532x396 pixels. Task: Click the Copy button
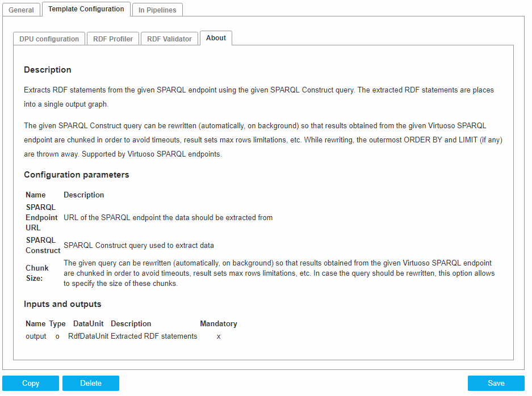pyautogui.click(x=31, y=384)
